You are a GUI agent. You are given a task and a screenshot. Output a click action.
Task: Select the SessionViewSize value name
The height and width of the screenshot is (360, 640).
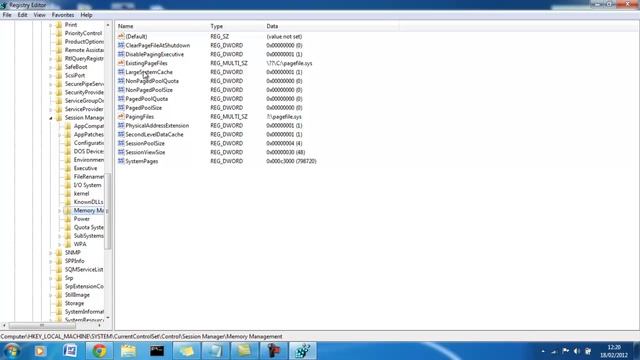coord(145,152)
